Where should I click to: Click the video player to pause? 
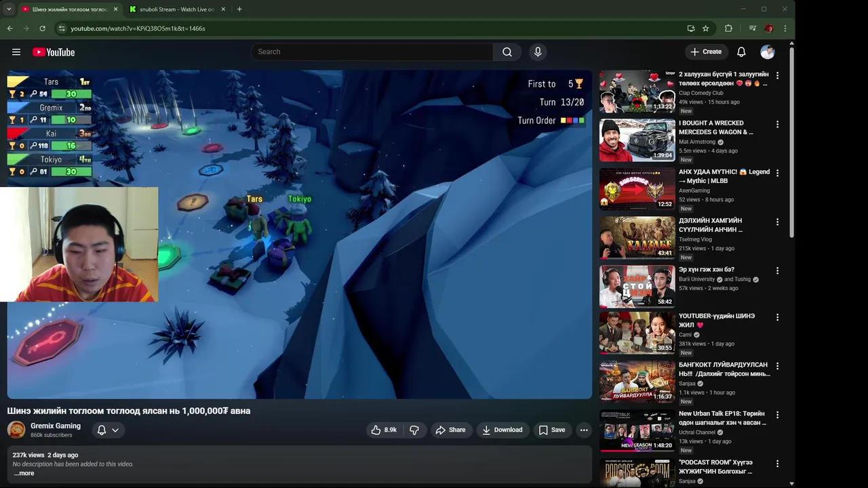pos(299,235)
